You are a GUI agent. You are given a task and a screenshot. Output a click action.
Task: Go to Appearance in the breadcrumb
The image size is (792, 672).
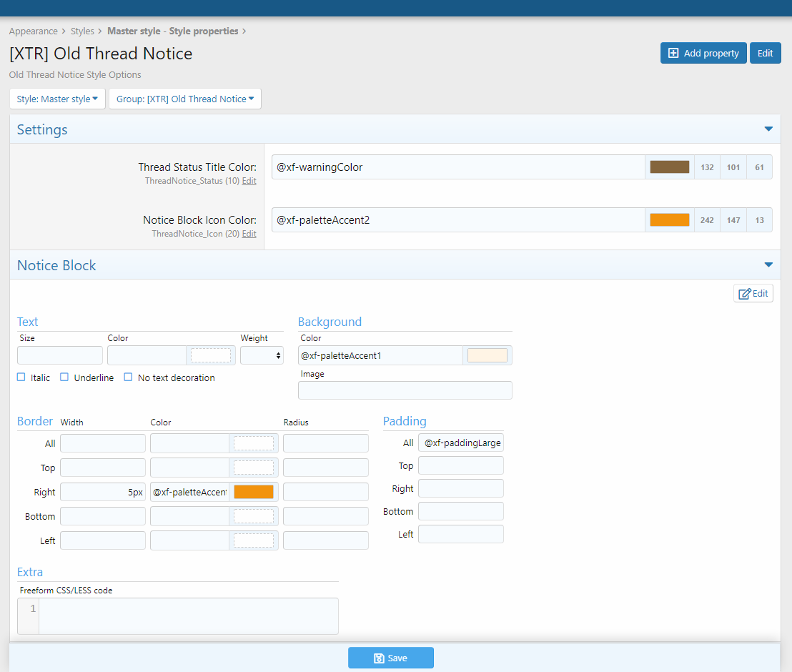(33, 31)
